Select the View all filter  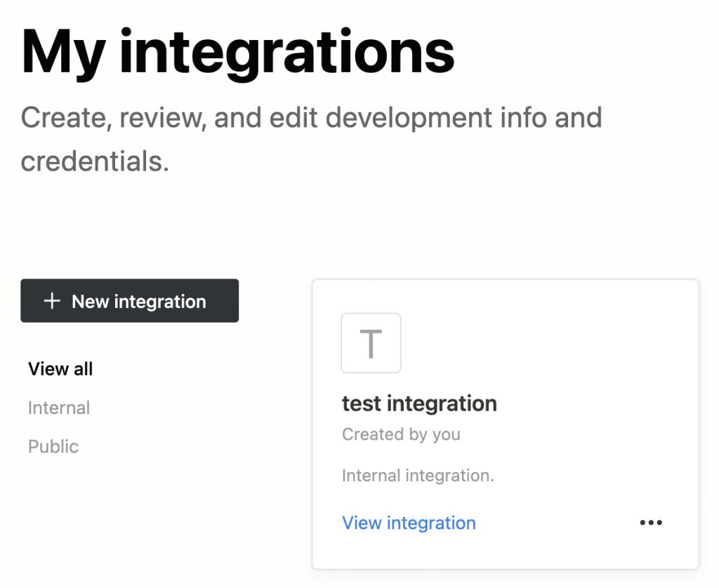coord(60,369)
